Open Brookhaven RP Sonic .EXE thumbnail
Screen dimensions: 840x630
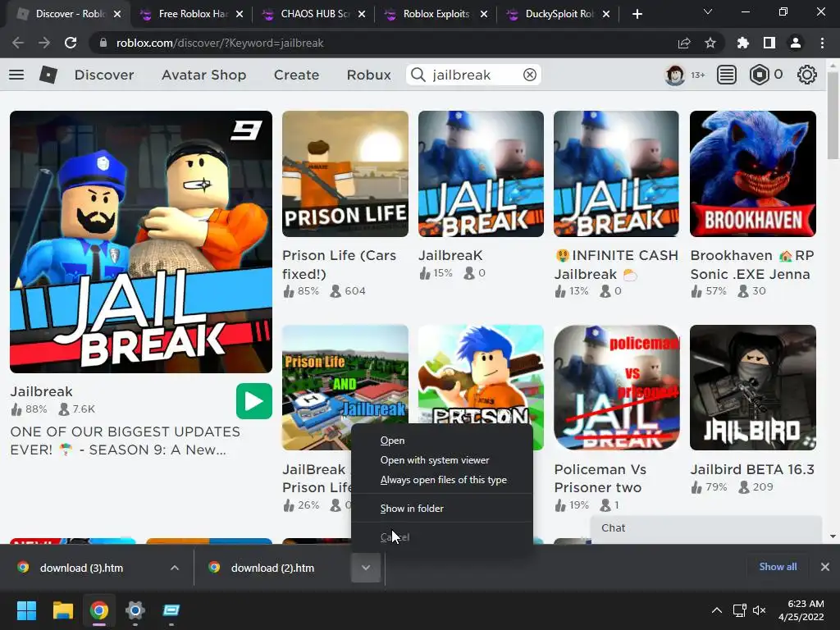tap(753, 174)
